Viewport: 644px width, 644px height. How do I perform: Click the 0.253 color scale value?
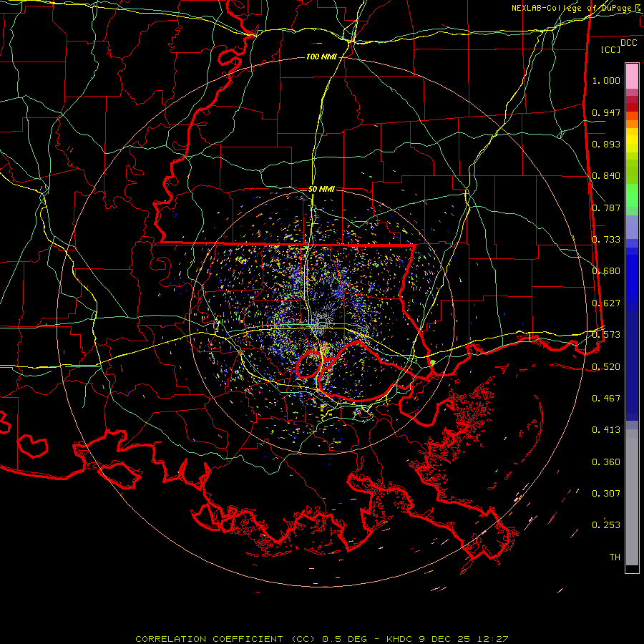pos(606,525)
